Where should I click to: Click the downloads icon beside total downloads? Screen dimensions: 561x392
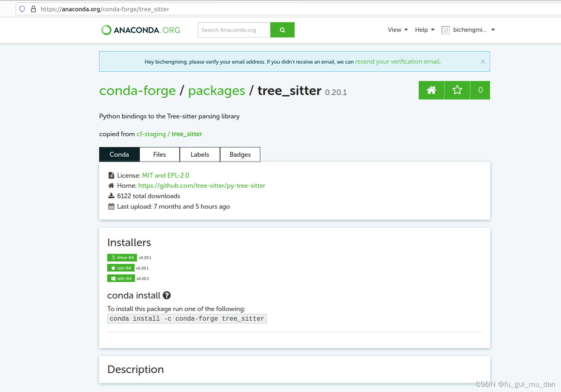point(111,196)
